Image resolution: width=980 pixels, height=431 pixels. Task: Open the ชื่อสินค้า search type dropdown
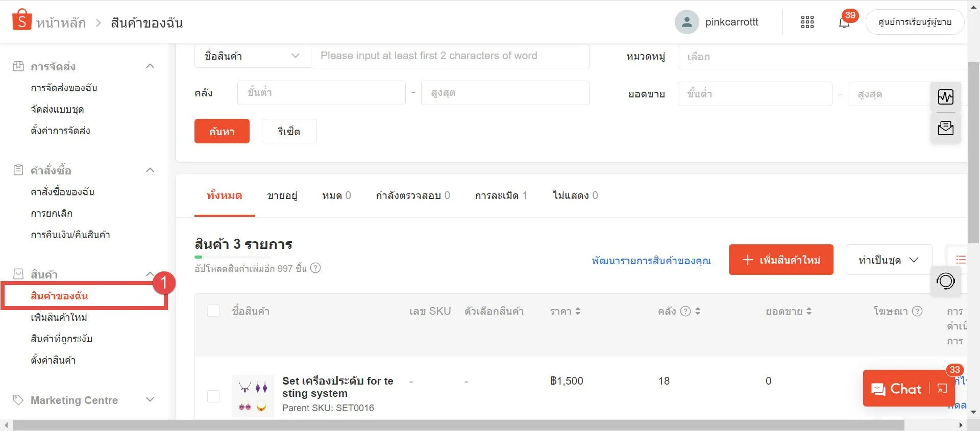pyautogui.click(x=252, y=56)
